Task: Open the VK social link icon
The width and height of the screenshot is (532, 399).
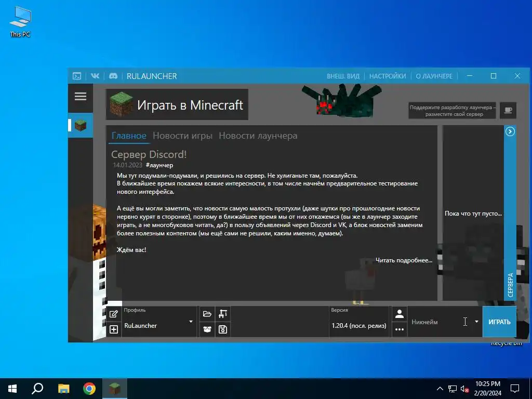Action: tap(95, 76)
